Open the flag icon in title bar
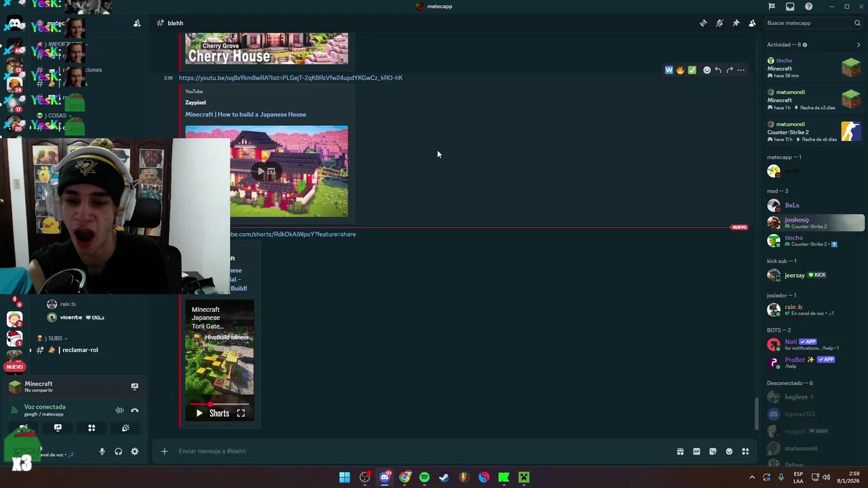868x488 pixels. (772, 6)
